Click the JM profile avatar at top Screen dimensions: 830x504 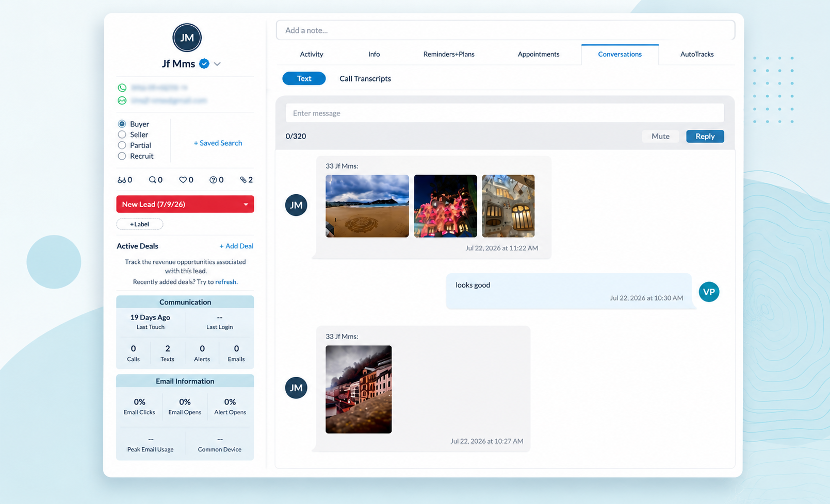[187, 38]
